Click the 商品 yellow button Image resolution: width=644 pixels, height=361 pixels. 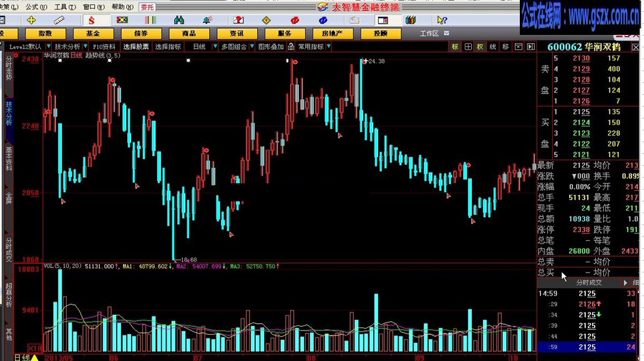pos(189,33)
